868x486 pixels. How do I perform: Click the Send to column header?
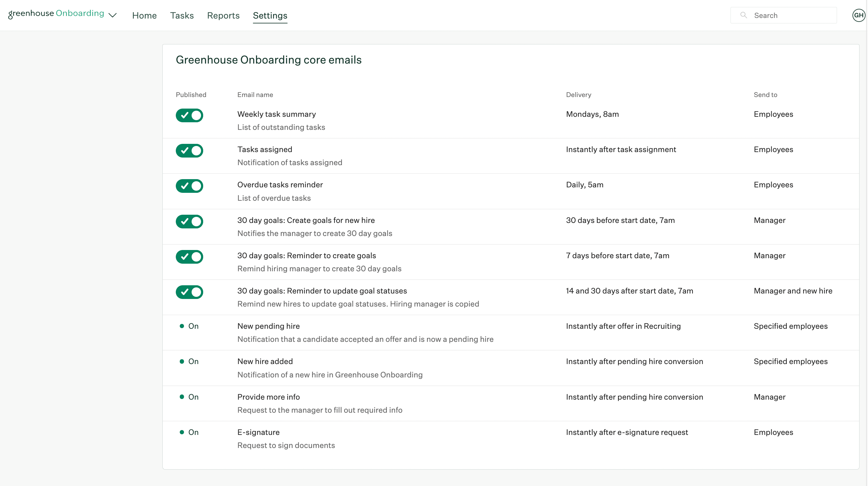pos(765,95)
